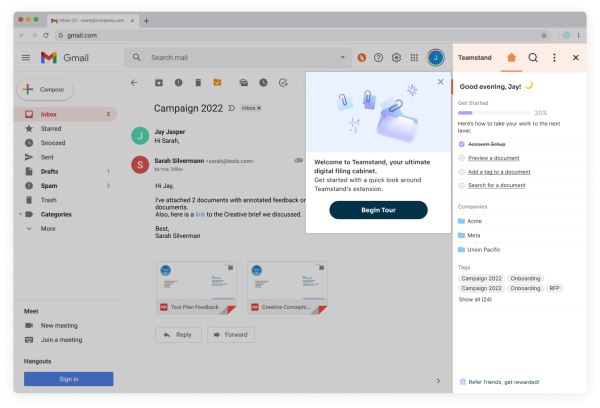Expand More labels chevron

29,228
